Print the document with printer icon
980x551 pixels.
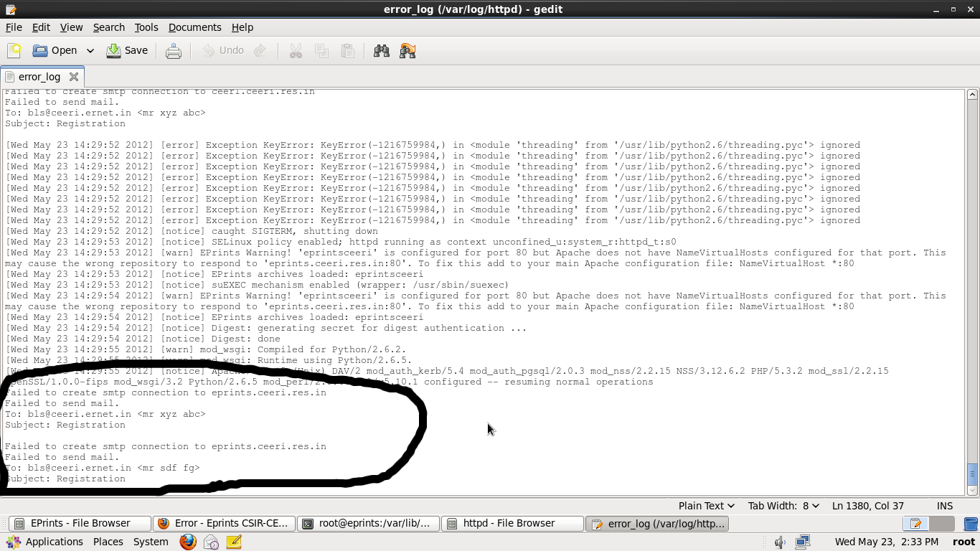(x=174, y=51)
